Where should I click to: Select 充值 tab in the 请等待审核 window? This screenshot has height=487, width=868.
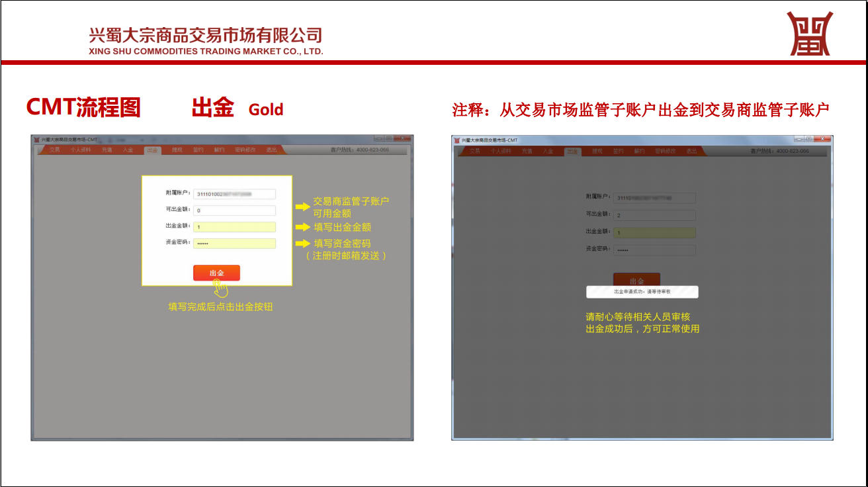point(527,152)
